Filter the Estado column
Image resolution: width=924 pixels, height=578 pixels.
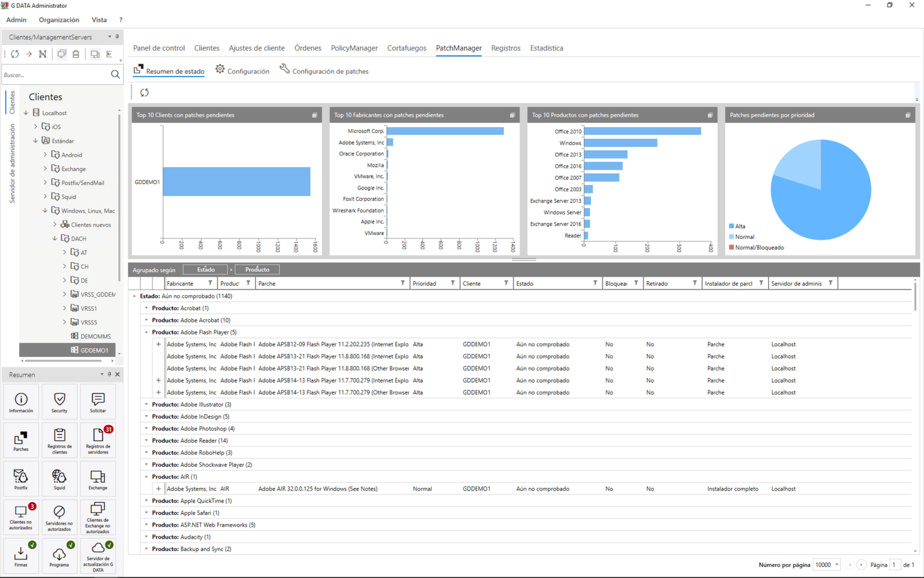[595, 283]
